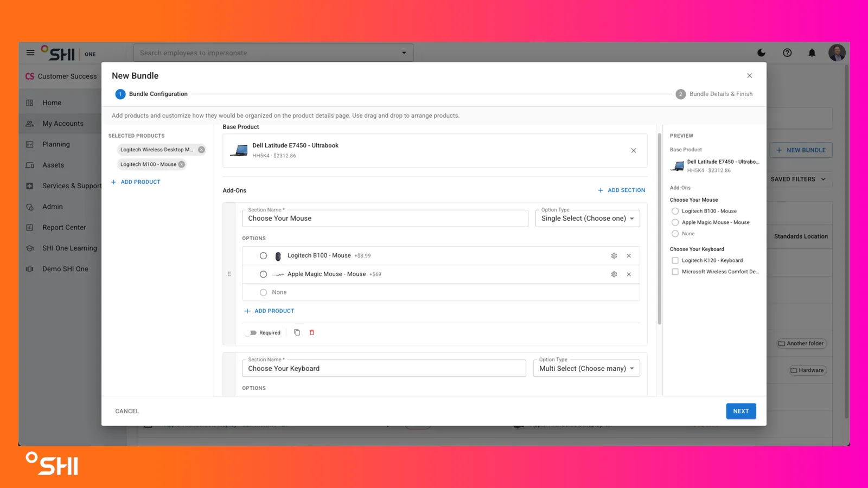Delete the Choose Your Mouse section

(312, 332)
